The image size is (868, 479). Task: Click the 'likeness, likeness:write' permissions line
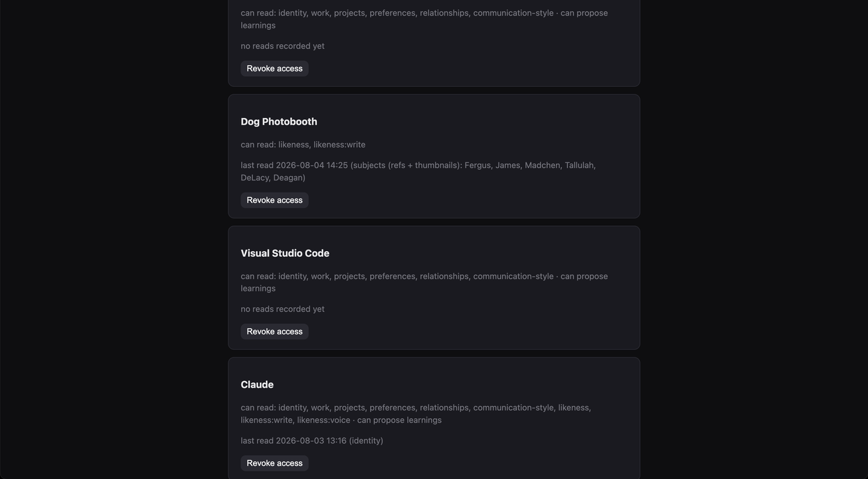tap(322, 145)
